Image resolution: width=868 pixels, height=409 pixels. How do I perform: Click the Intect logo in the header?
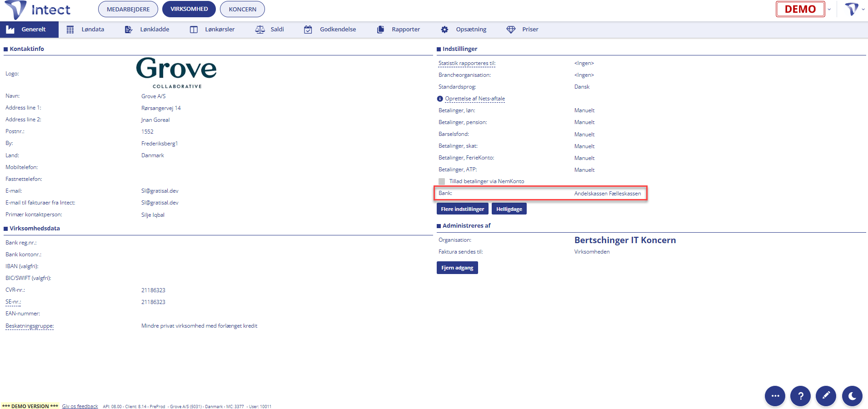37,10
